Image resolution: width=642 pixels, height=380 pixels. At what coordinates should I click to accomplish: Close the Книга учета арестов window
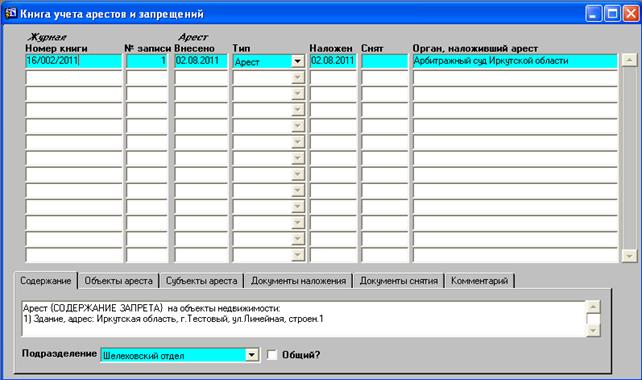tap(631, 14)
